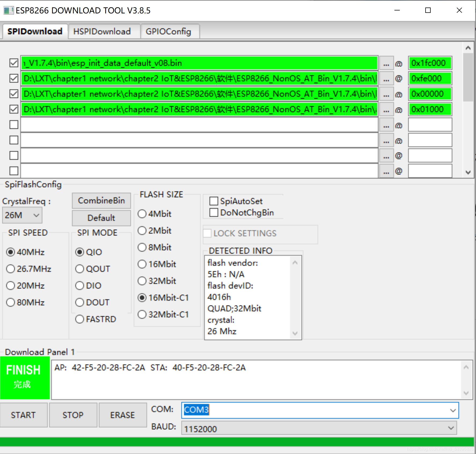Click ERASE to wipe the flash
Image resolution: width=476 pixels, height=454 pixels.
(x=122, y=415)
